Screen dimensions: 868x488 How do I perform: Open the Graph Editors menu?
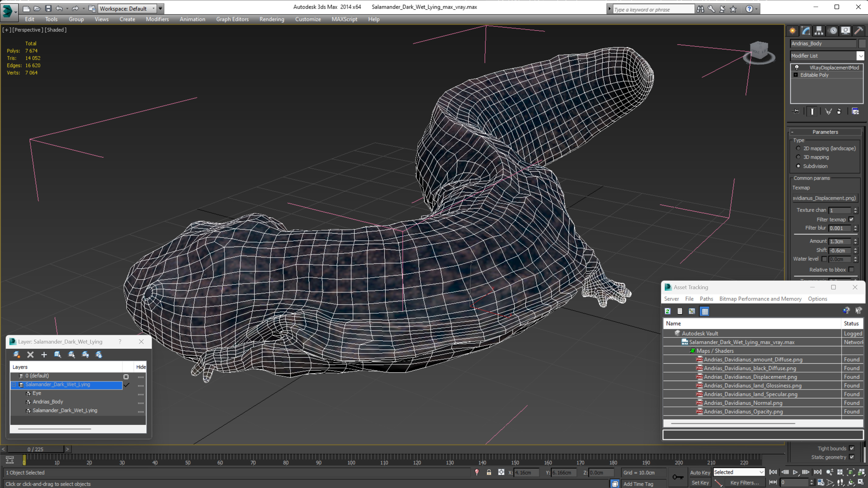pos(232,19)
